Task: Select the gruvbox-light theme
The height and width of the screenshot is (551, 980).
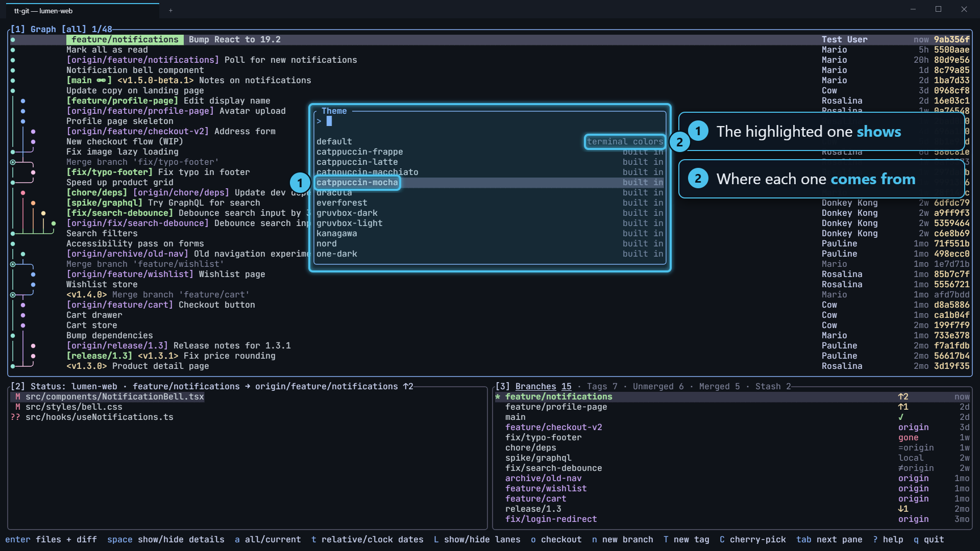Action: point(490,223)
